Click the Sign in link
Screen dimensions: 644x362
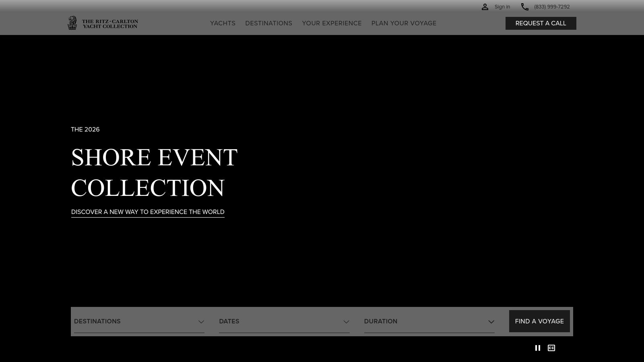pos(502,7)
